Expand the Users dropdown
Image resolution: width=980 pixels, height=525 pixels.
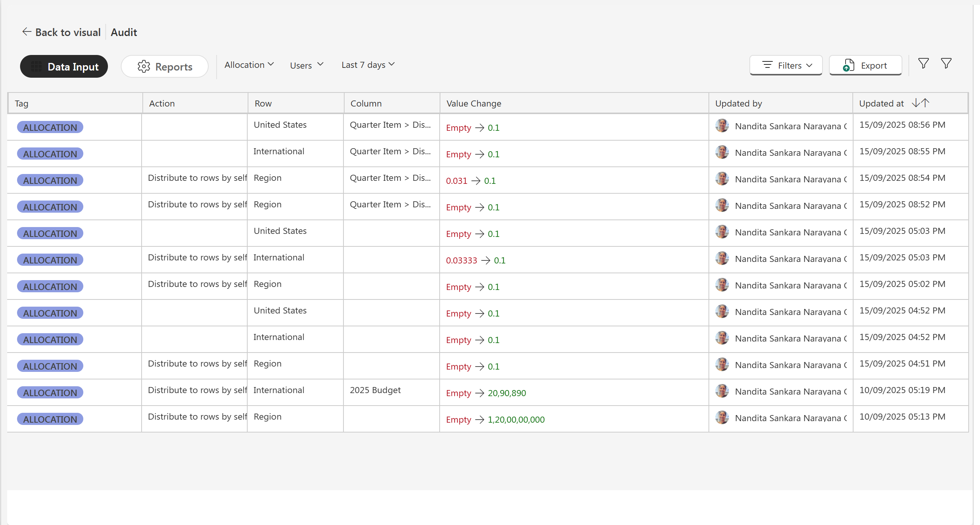306,65
